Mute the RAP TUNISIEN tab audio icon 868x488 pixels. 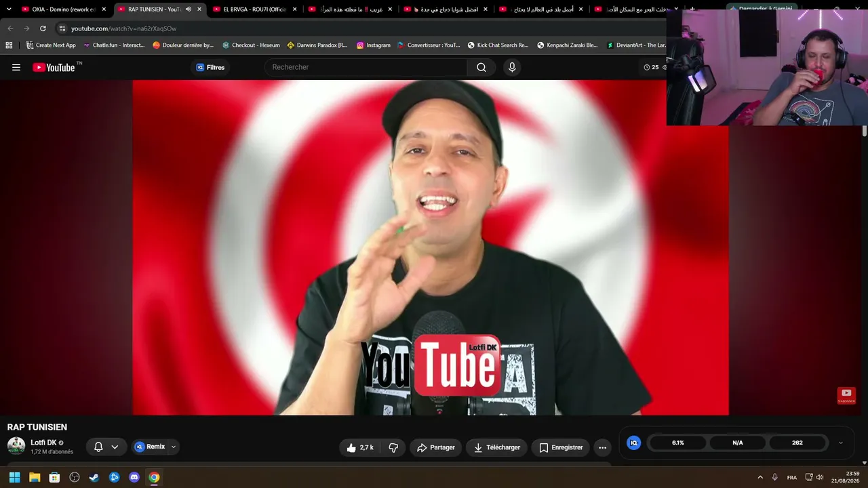[189, 9]
